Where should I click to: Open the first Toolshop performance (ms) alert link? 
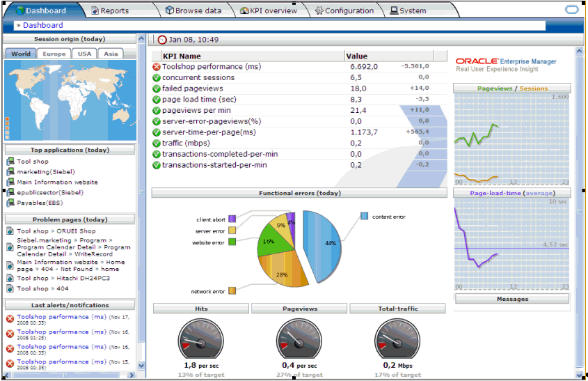(x=62, y=317)
